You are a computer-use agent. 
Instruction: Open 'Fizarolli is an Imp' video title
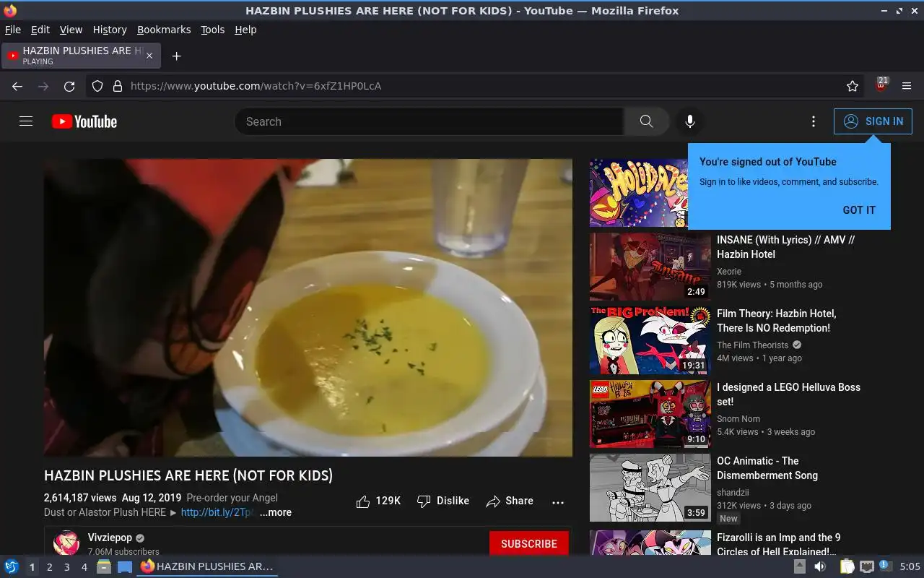(x=779, y=545)
